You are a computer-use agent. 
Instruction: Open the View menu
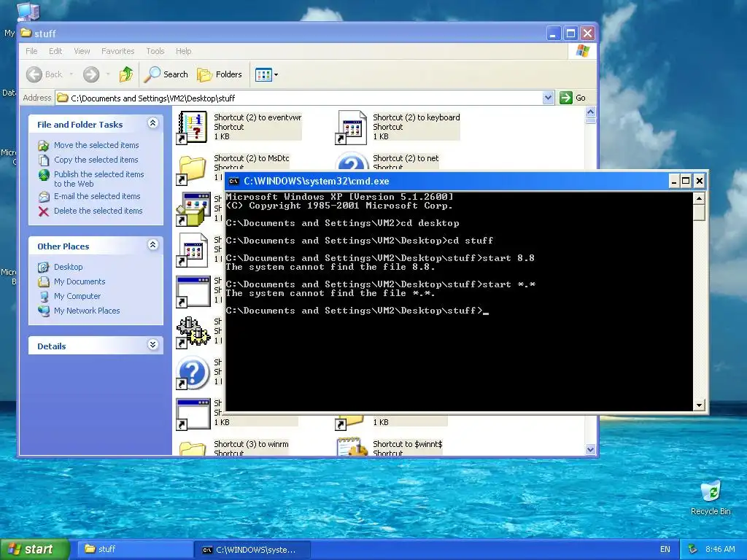point(82,51)
